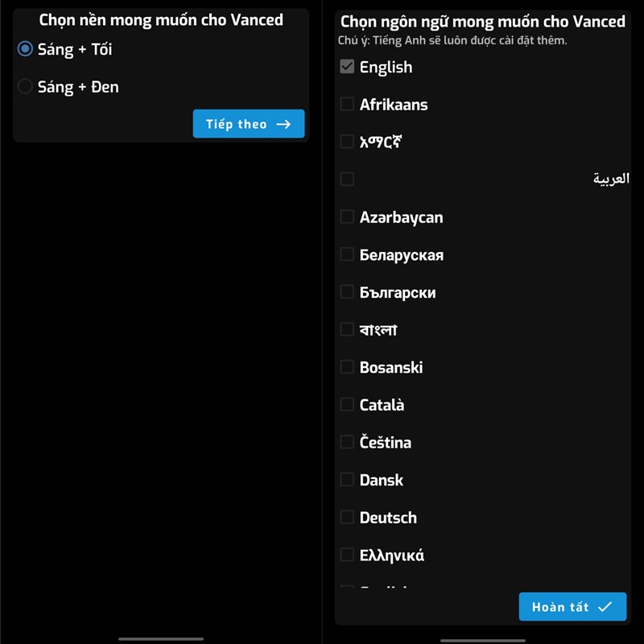Select the Sáng + Đen theme option
Image resolution: width=644 pixels, height=644 pixels.
tap(24, 86)
